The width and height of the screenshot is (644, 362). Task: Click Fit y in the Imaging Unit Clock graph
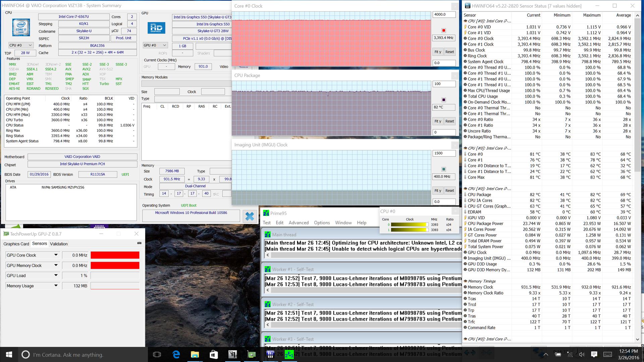[438, 191]
